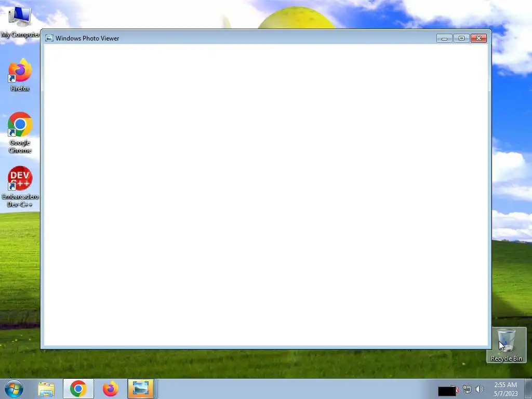
Task: Maximize the Windows Photo Viewer window
Action: point(461,38)
